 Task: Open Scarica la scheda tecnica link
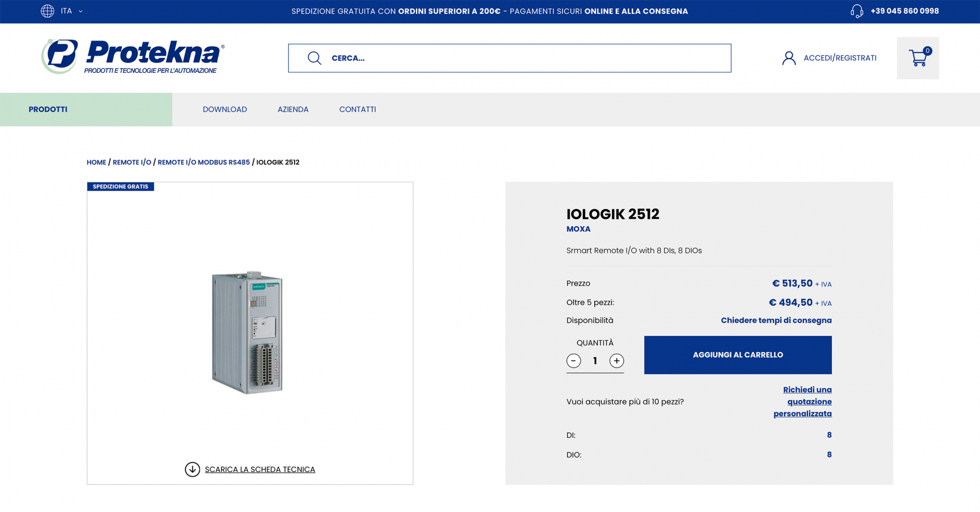[260, 469]
